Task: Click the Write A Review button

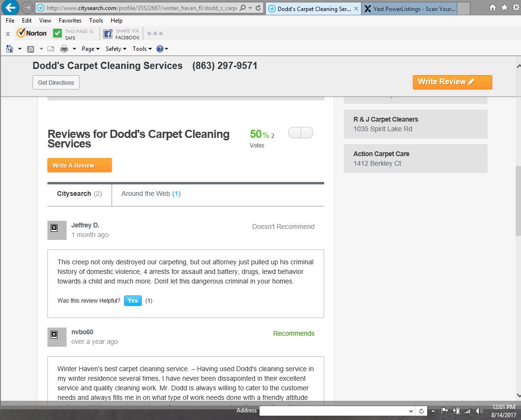Action: (80, 166)
